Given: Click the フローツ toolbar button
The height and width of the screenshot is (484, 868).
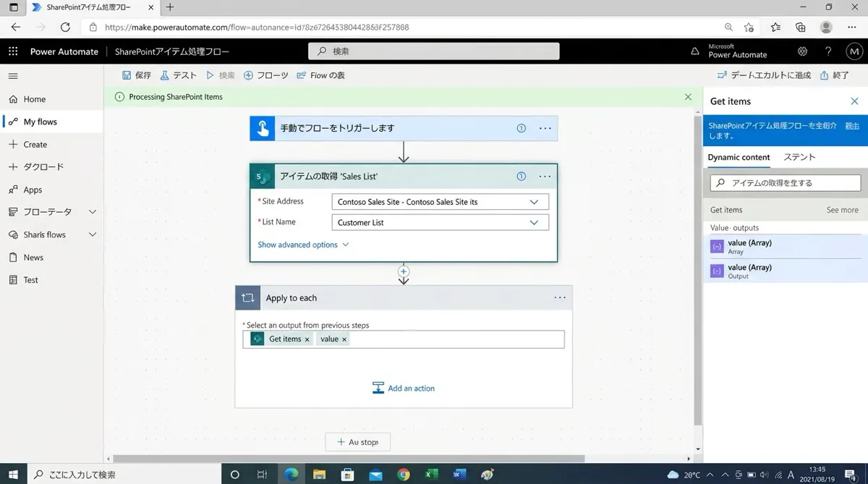Looking at the screenshot, I should (x=266, y=75).
